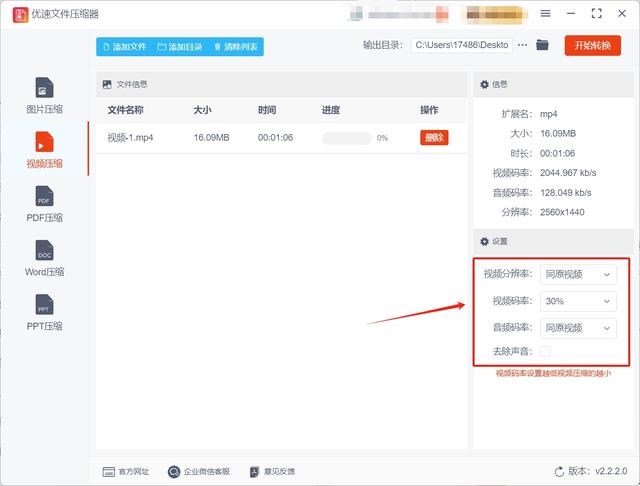The width and height of the screenshot is (640, 486).
Task: Open 企业微信客服 customer service link
Action: (199, 472)
